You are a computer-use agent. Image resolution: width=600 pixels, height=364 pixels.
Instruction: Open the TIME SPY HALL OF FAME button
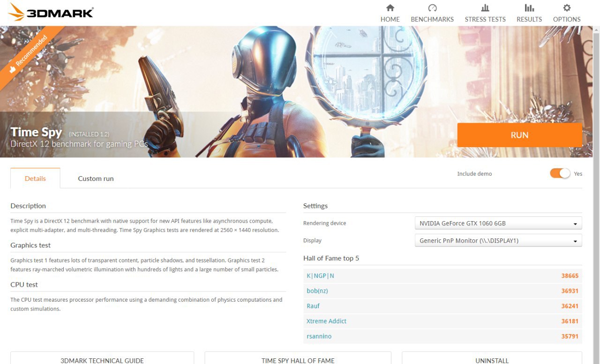pyautogui.click(x=298, y=359)
